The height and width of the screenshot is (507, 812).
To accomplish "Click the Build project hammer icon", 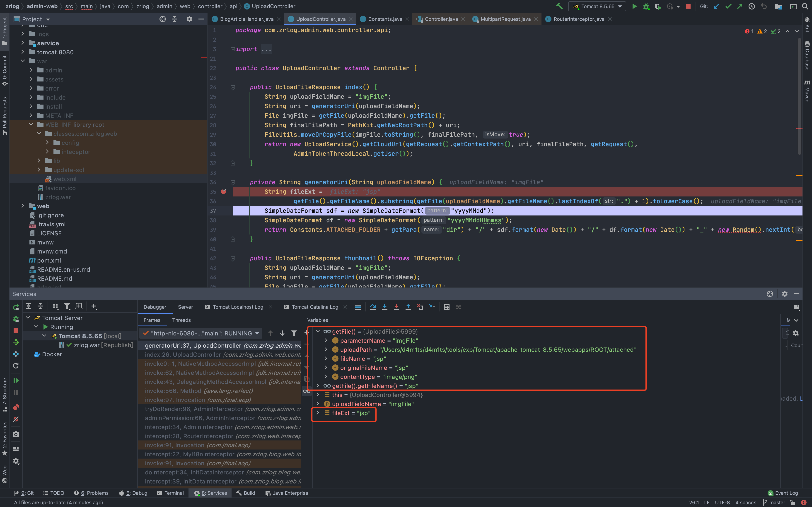I will 559,6.
